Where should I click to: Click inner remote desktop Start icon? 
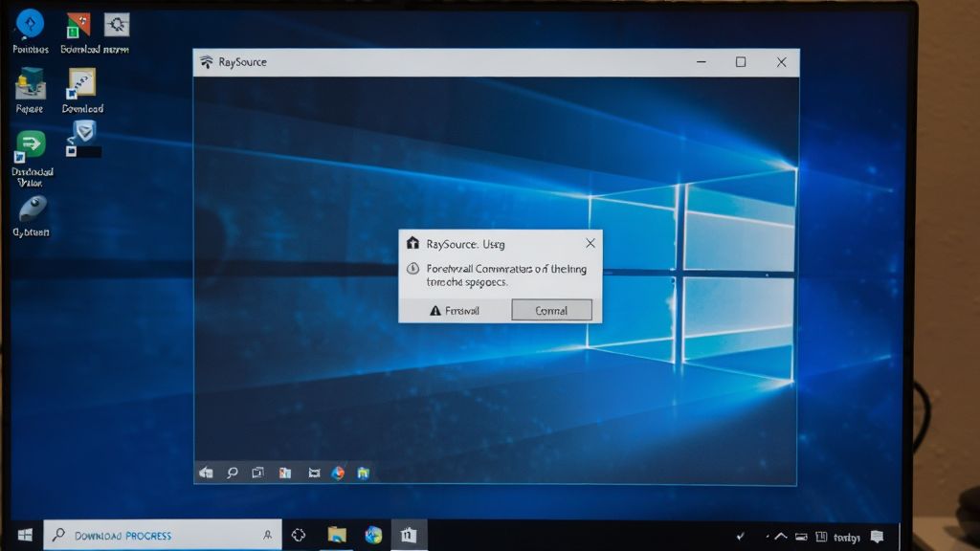tap(207, 473)
